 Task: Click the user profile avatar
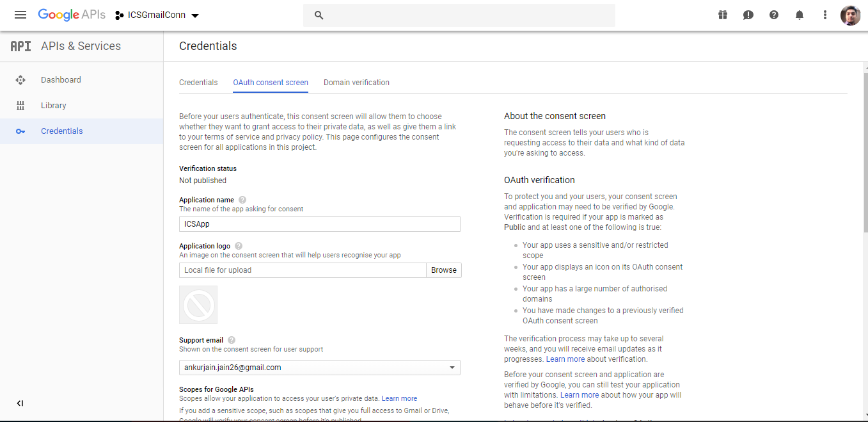pos(850,15)
